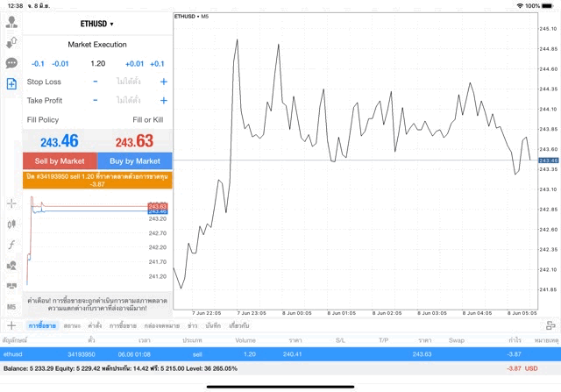Open the ข่าว news tab
This screenshot has width=561, height=392.
click(193, 325)
